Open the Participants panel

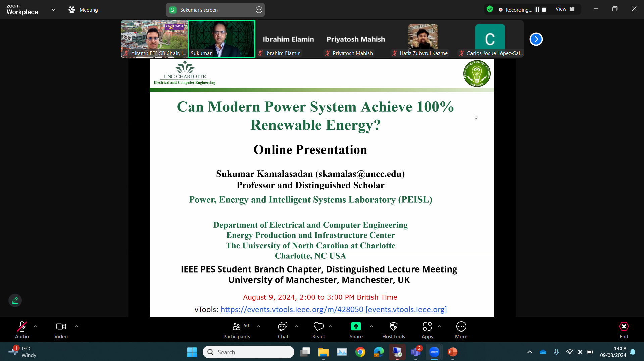237,330
